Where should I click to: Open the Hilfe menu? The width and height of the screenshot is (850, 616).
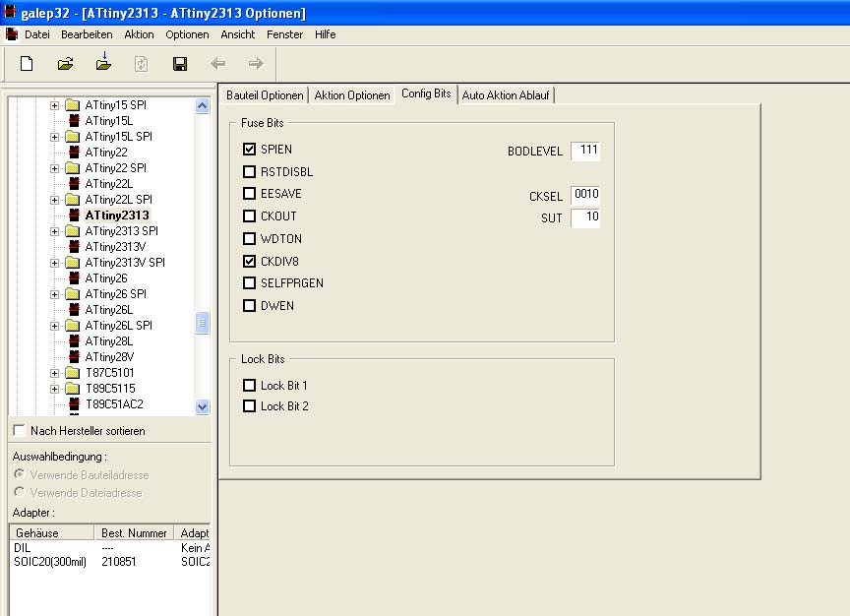pyautogui.click(x=326, y=34)
